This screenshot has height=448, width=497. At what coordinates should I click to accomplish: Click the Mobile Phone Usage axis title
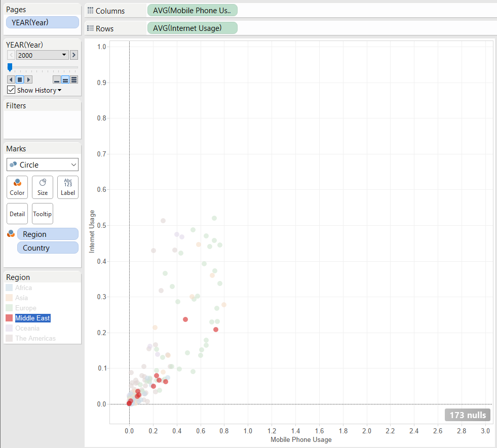coord(301,439)
